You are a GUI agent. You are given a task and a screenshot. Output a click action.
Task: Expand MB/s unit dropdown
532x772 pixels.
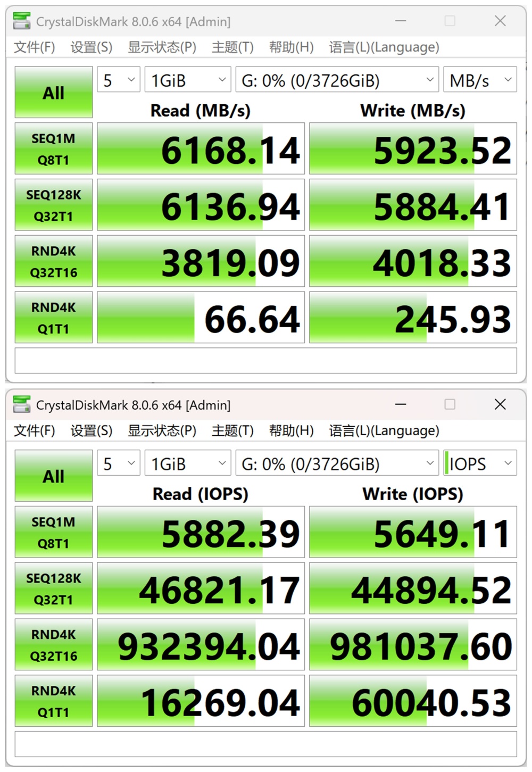(480, 80)
